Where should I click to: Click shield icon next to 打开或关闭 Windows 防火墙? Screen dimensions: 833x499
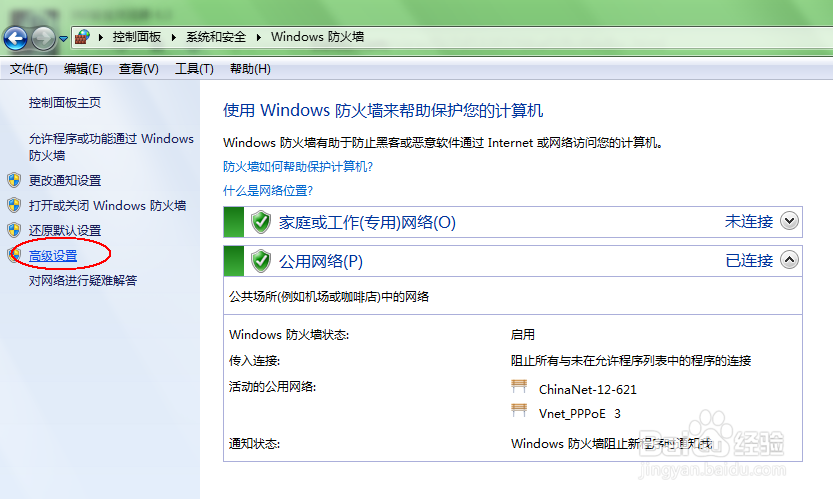click(x=14, y=205)
